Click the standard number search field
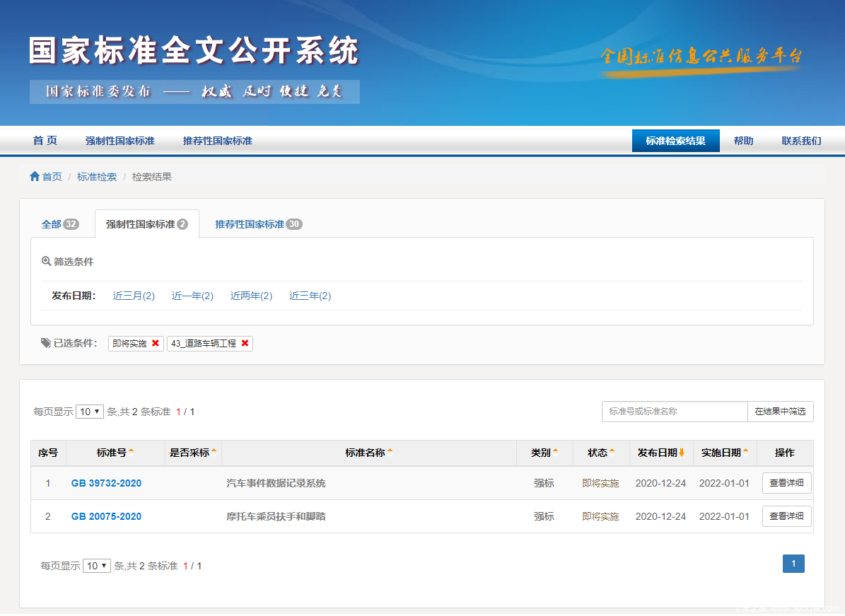 [674, 412]
